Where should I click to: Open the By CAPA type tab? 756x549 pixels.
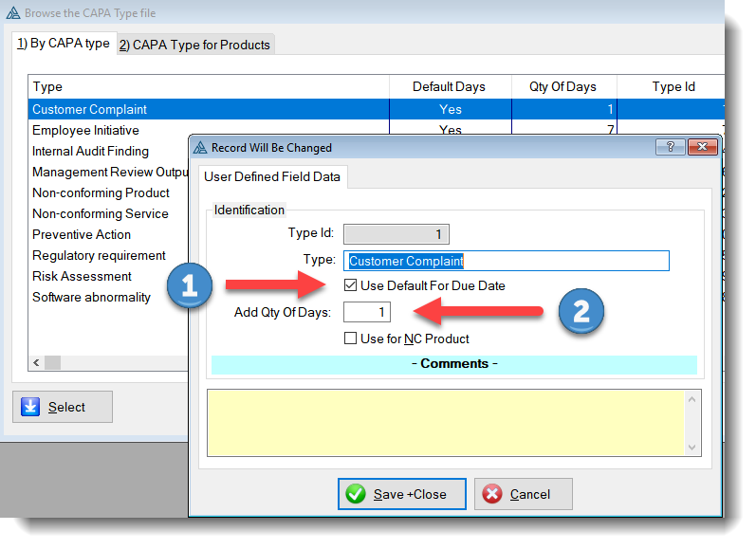63,44
